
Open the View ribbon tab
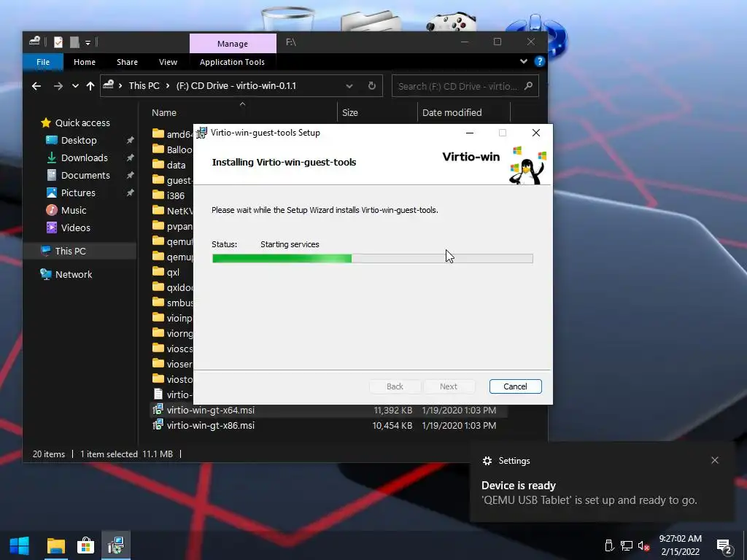[168, 62]
